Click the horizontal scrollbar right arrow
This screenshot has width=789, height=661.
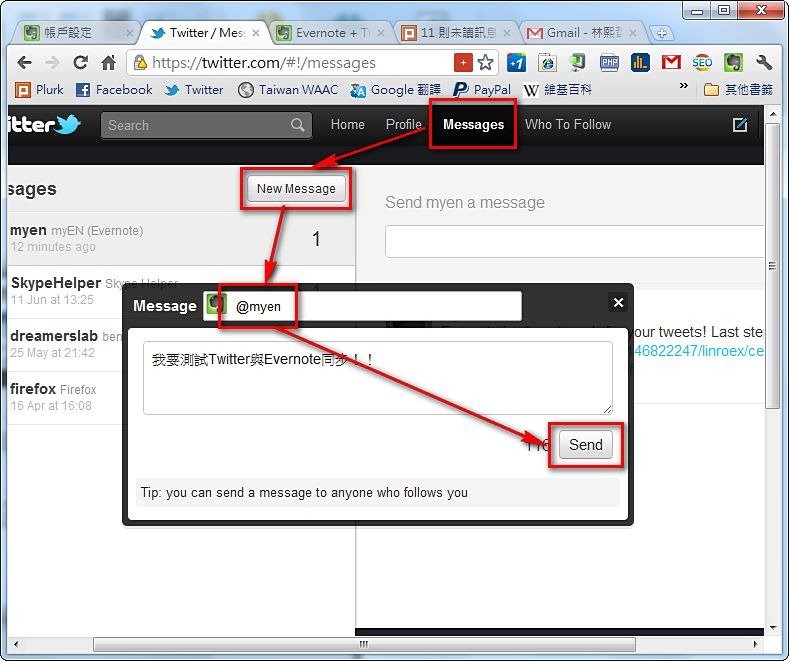755,644
